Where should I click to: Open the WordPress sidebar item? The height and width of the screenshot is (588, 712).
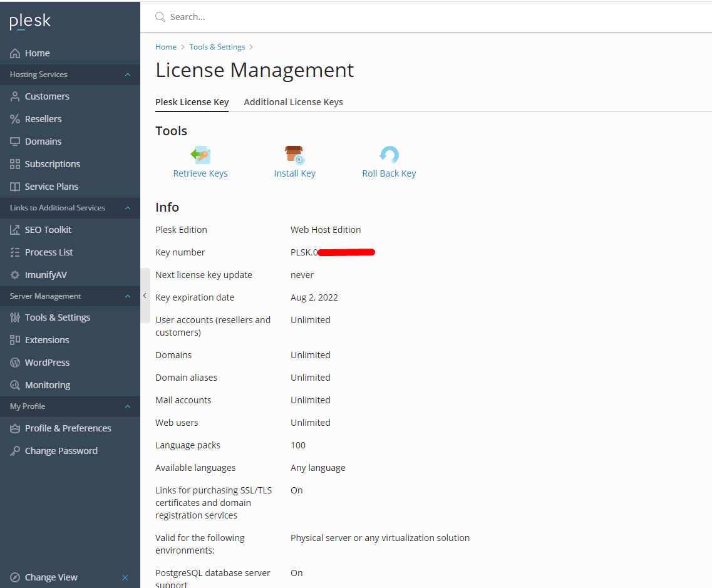(47, 363)
